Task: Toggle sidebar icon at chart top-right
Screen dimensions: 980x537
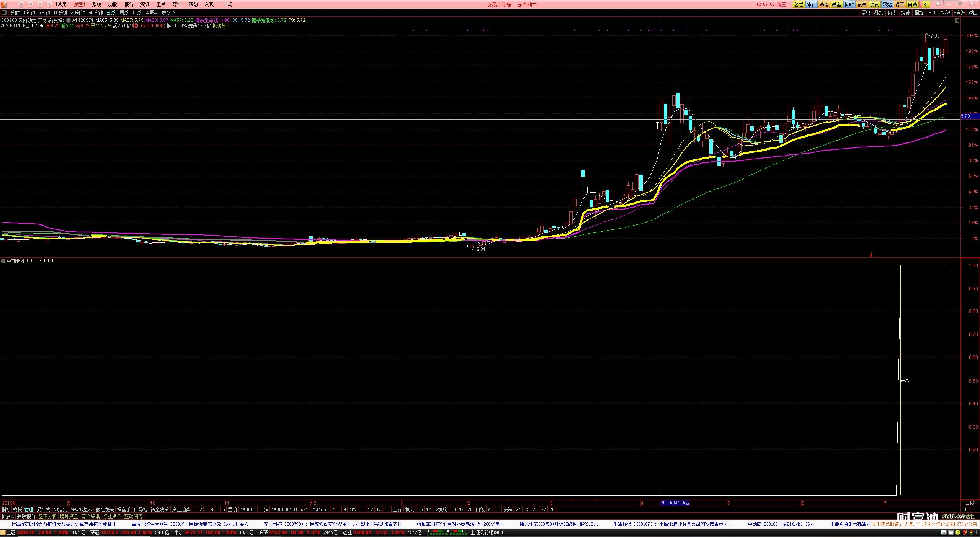Action: pyautogui.click(x=957, y=21)
